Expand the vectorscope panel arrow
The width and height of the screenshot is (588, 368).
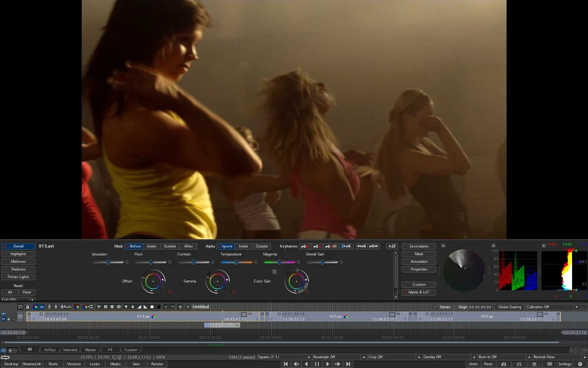click(x=443, y=246)
